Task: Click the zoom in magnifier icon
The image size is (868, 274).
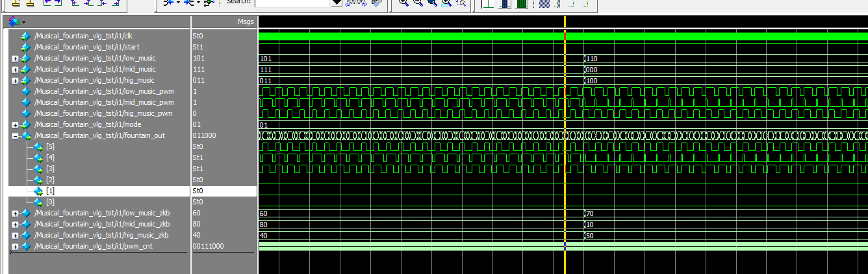Action: pyautogui.click(x=403, y=3)
